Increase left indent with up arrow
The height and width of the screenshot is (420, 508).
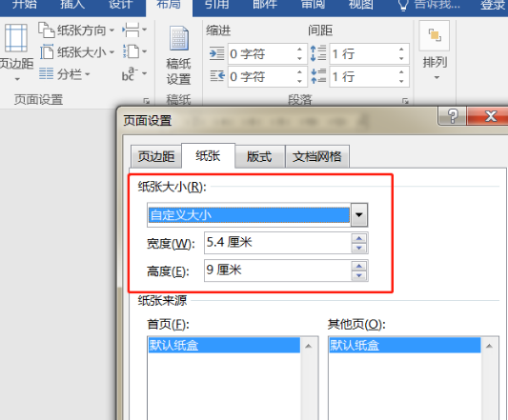(299, 50)
